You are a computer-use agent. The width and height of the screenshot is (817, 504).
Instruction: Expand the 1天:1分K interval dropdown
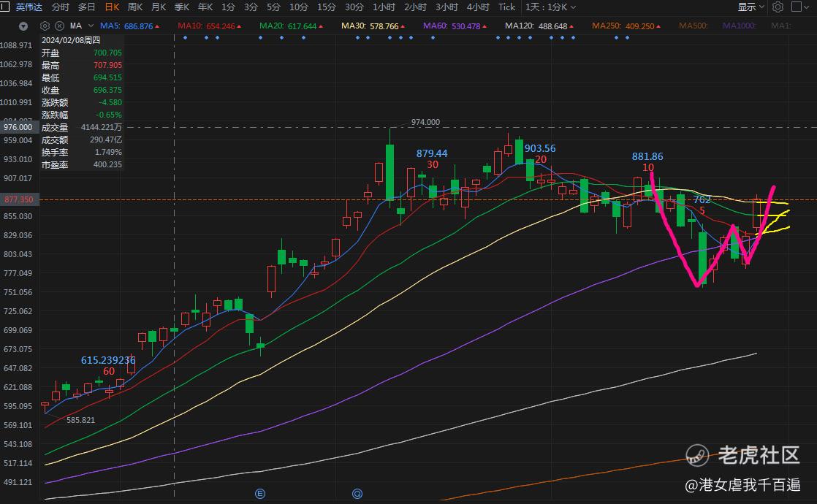pos(550,7)
